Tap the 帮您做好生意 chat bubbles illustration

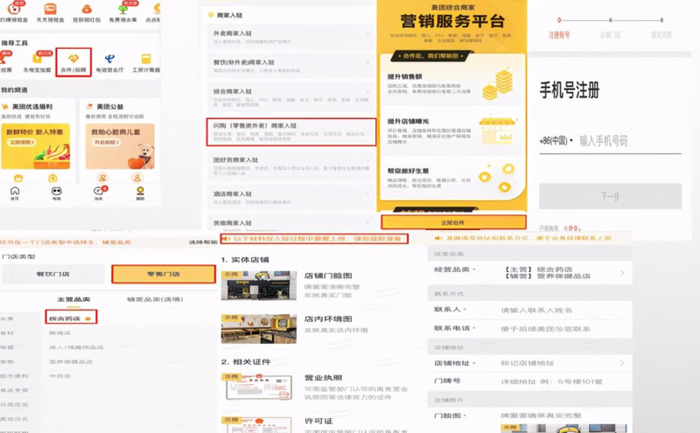[x=496, y=178]
